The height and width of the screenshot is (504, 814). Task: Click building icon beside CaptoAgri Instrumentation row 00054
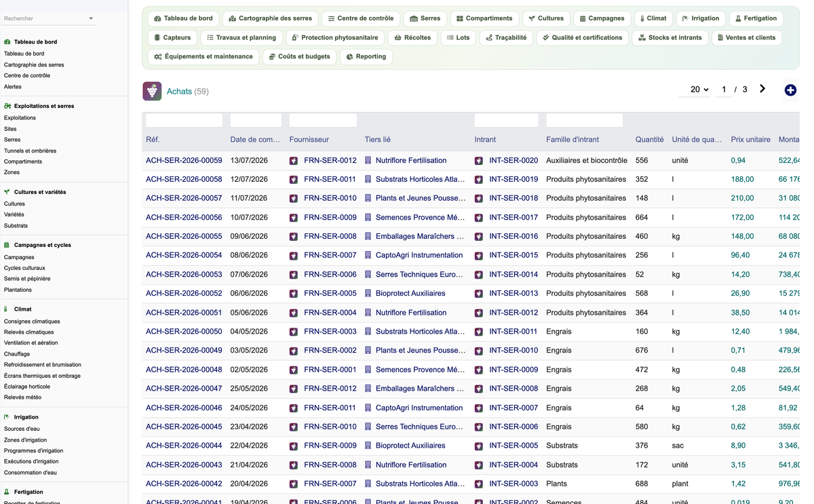pyautogui.click(x=368, y=256)
